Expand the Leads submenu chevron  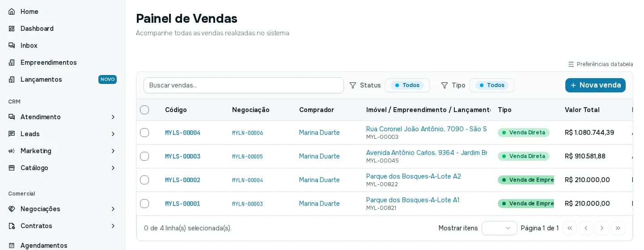113,134
